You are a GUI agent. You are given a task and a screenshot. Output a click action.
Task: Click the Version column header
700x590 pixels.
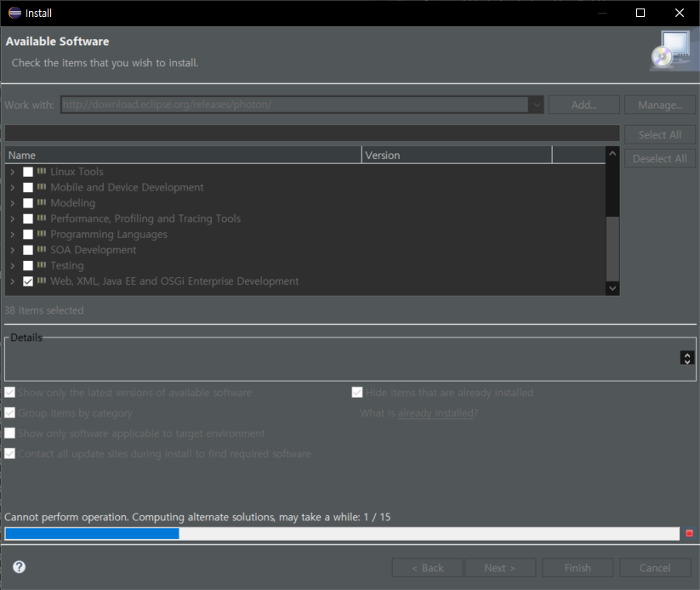pyautogui.click(x=457, y=155)
